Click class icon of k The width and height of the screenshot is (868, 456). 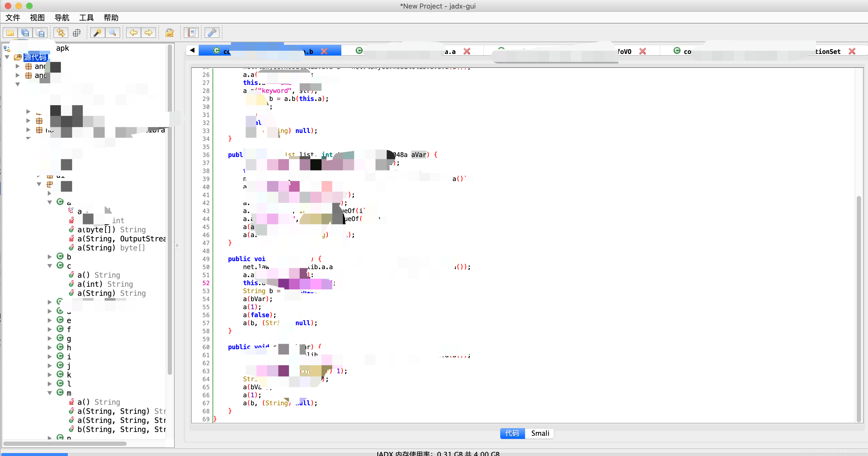pyautogui.click(x=60, y=374)
